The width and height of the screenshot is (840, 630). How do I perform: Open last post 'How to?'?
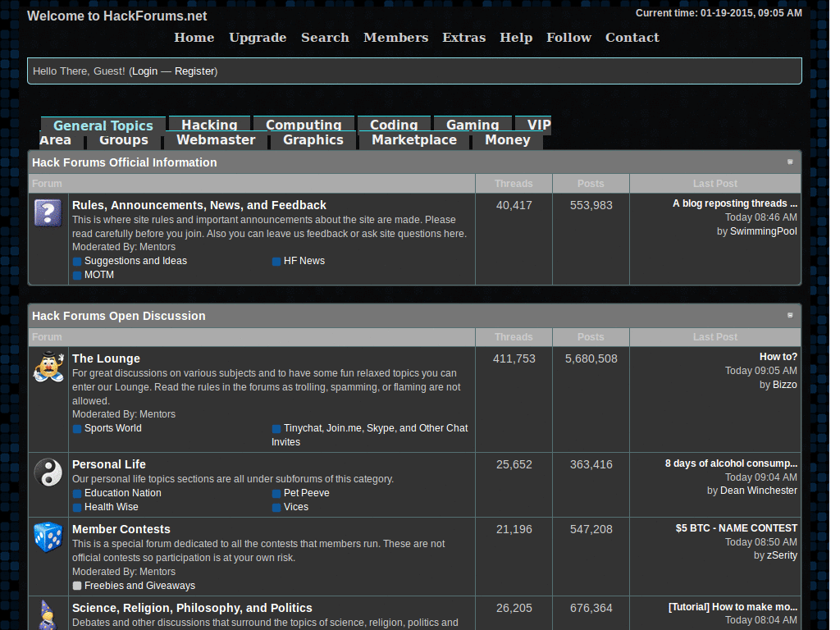coord(778,357)
